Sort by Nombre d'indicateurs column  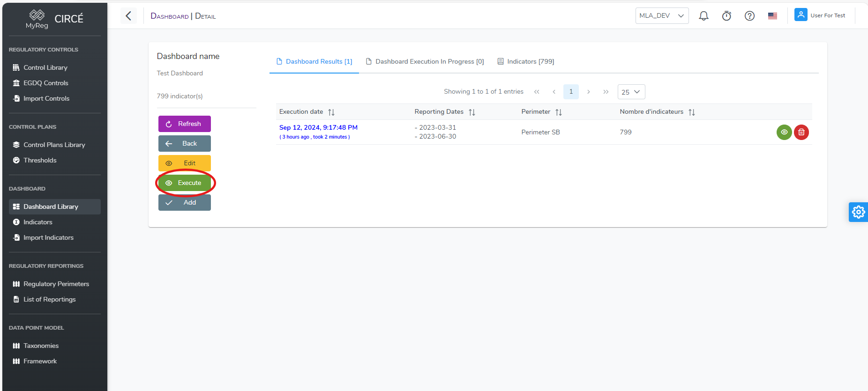pos(692,112)
